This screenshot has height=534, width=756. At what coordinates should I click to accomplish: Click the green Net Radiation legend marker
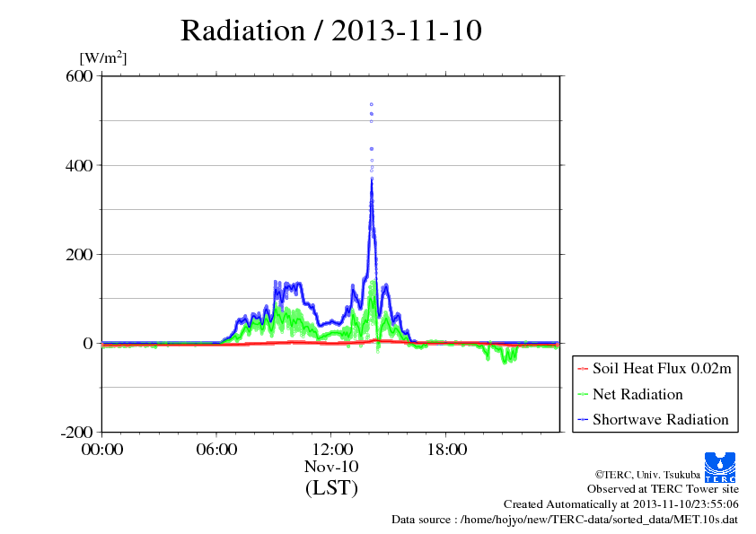point(583,395)
